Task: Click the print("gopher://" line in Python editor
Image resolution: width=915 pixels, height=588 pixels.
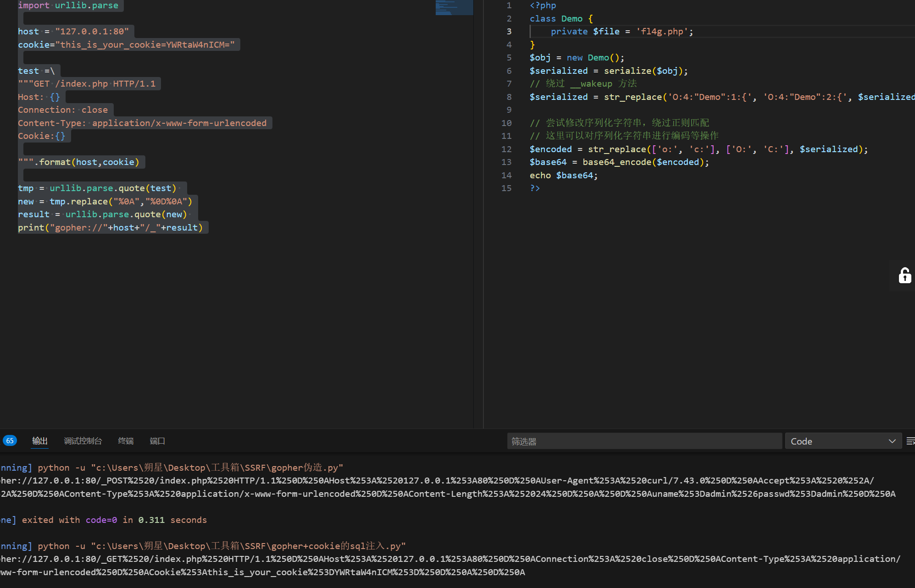Action: [110, 228]
